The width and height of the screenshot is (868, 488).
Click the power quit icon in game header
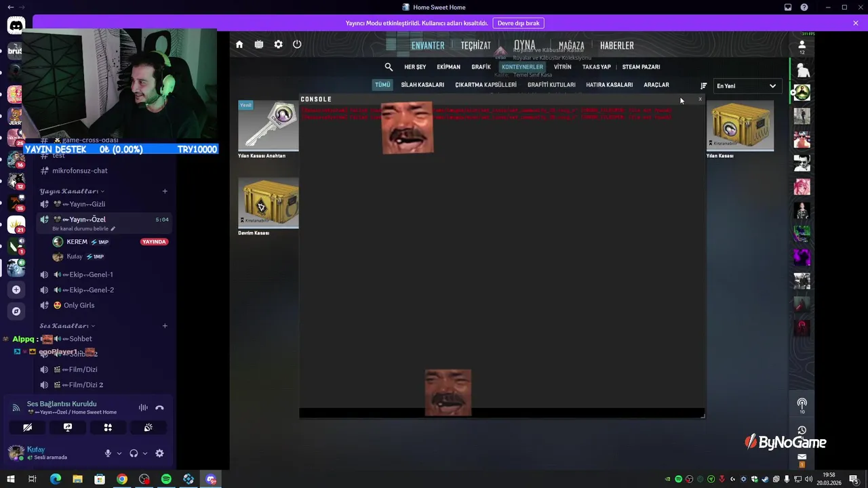(x=297, y=44)
